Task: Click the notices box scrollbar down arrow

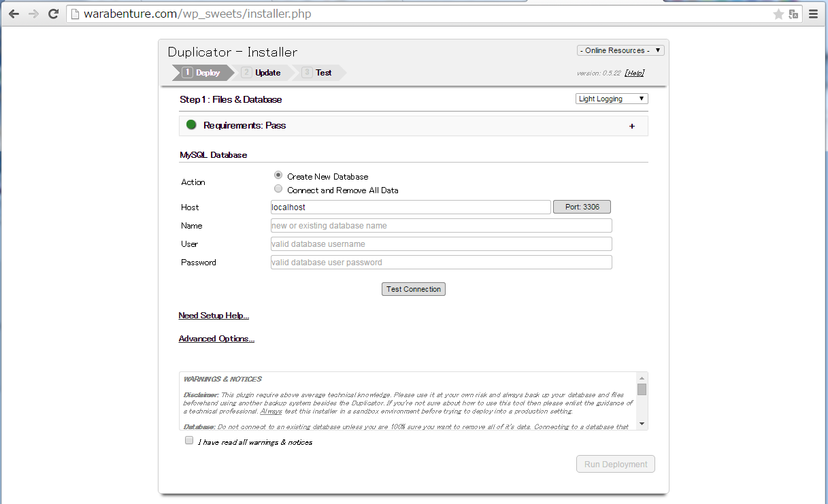Action: [x=642, y=424]
